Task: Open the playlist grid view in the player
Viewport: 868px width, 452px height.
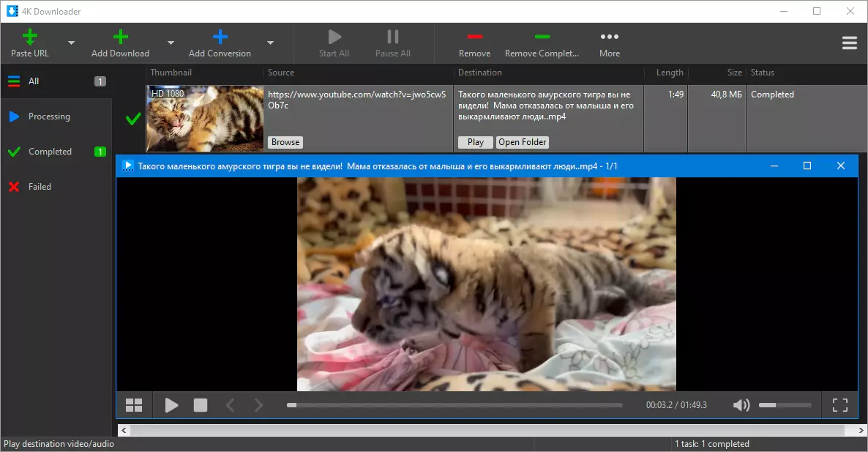Action: point(134,405)
